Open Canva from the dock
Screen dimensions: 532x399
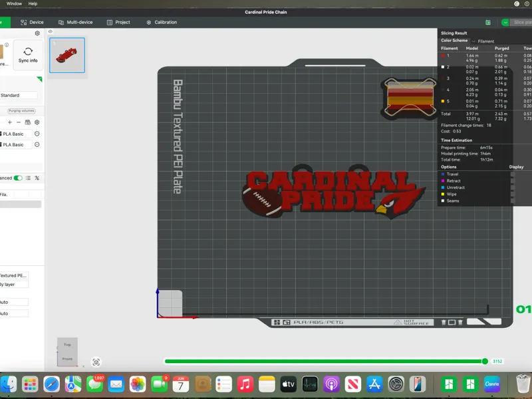pyautogui.click(x=492, y=384)
